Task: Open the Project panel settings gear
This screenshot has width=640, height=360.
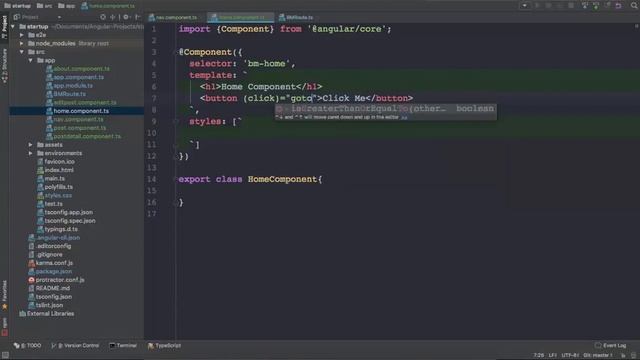Action: (126, 17)
